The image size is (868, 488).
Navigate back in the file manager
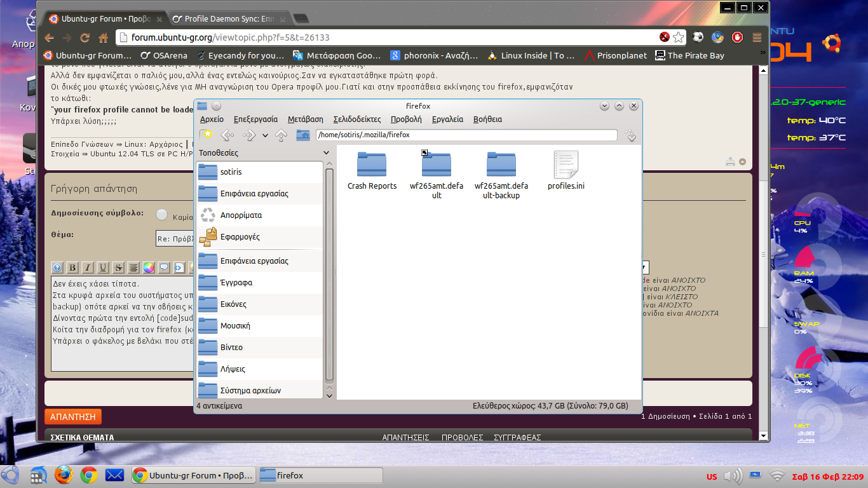pos(227,135)
